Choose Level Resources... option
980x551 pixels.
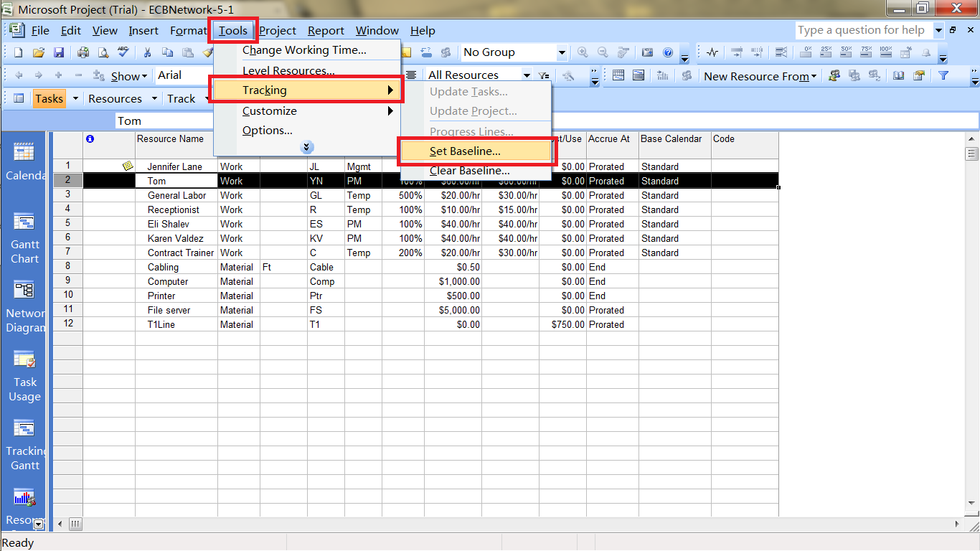click(x=307, y=70)
